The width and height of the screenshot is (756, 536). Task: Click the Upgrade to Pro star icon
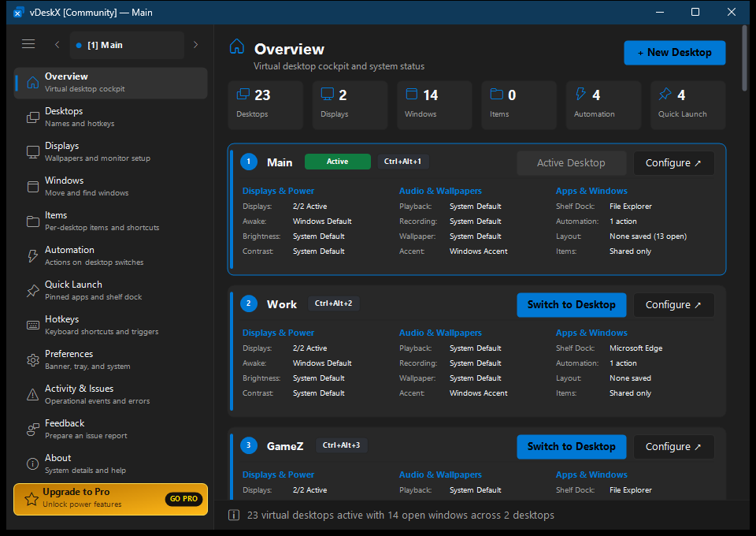pos(31,499)
